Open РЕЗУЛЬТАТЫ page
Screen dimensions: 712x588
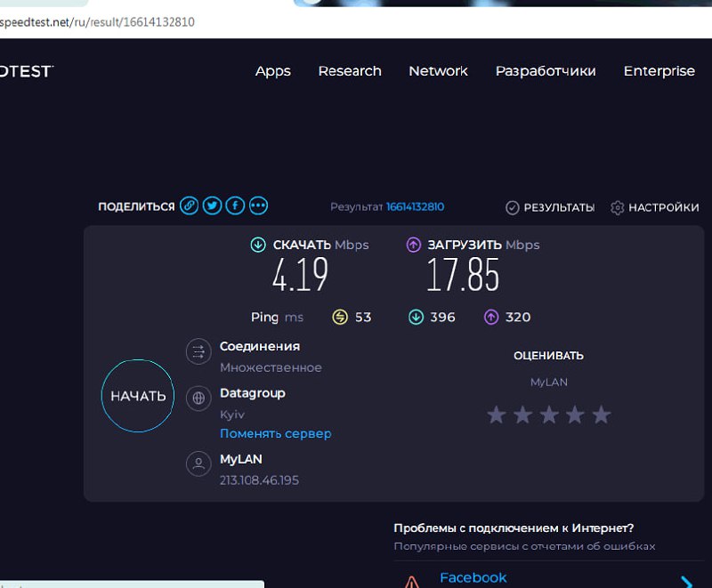pos(559,208)
